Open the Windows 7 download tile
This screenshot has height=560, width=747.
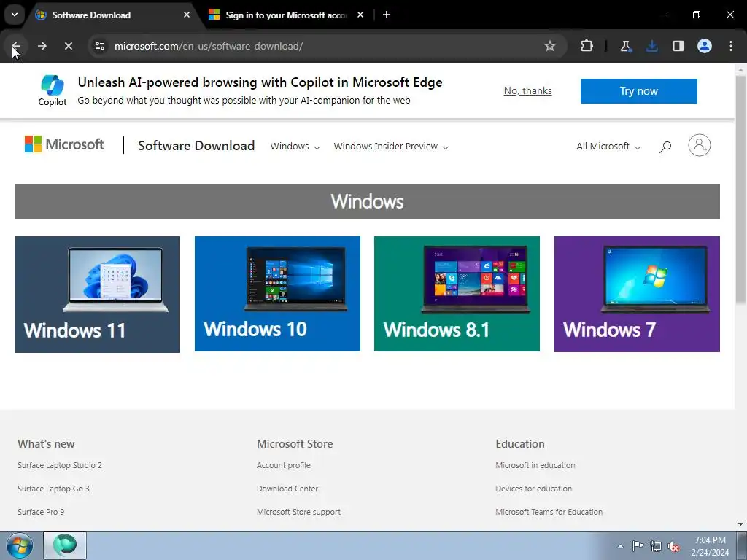tap(637, 295)
